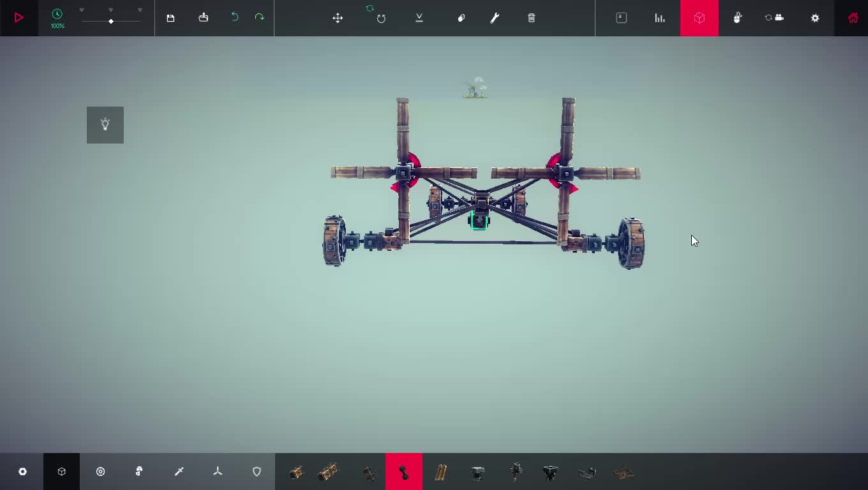Return to the home menu
The image size is (868, 490).
[x=853, y=18]
